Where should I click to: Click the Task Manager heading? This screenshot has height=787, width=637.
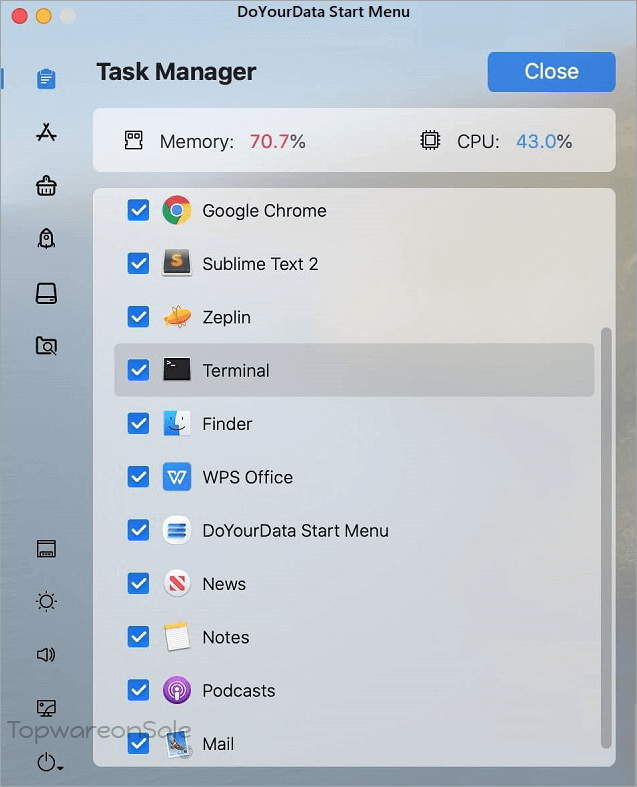176,72
